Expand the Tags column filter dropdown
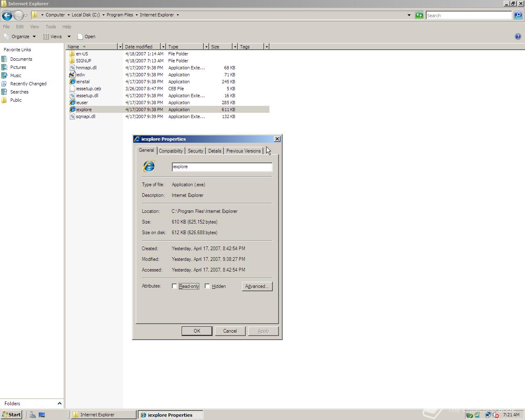Image resolution: width=525 pixels, height=420 pixels. click(x=267, y=47)
